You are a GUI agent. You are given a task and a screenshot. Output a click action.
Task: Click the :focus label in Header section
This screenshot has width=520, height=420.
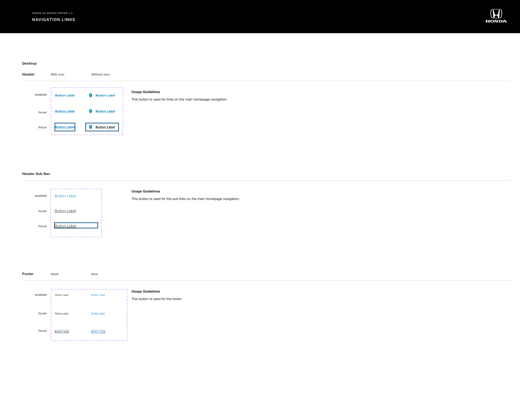[x=42, y=127]
